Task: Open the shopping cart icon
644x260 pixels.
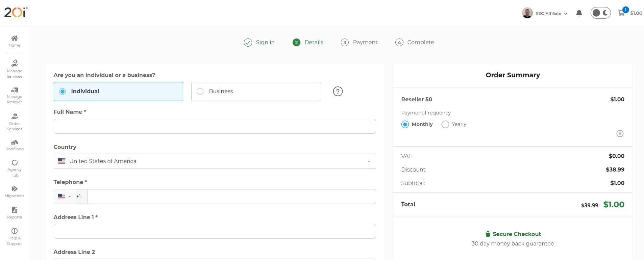Action: [x=621, y=13]
